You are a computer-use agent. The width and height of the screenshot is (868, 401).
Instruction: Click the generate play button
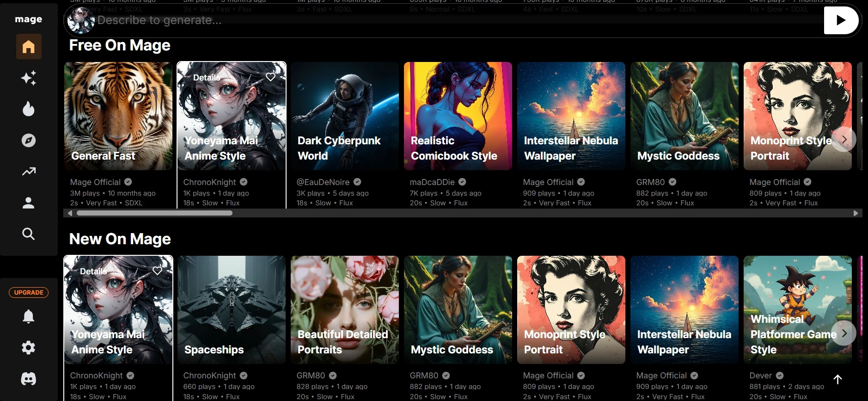(x=841, y=20)
